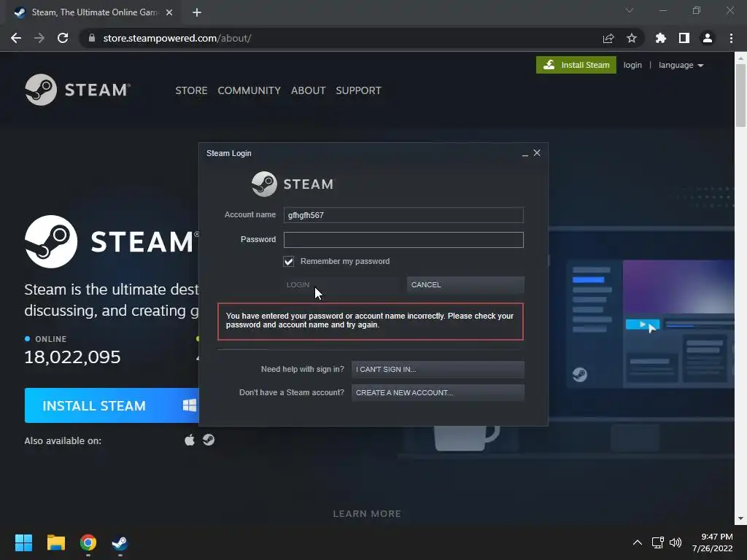Click the LEARN MORE link
The height and width of the screenshot is (560, 747).
point(367,514)
